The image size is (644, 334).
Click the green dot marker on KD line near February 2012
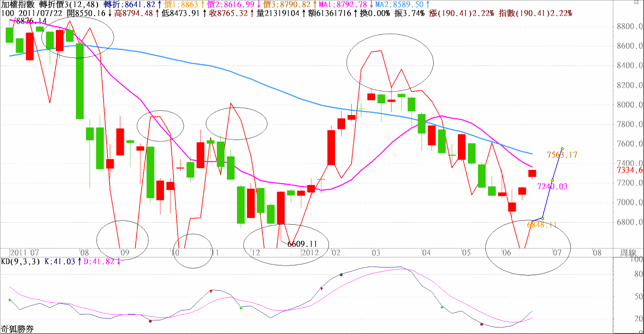[341, 275]
